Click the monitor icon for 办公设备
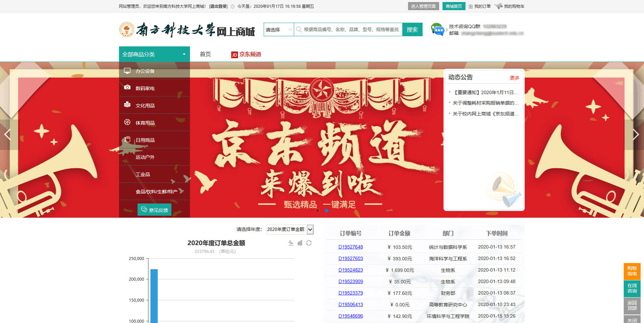Viewport: 644px width, 323px height. [x=127, y=71]
